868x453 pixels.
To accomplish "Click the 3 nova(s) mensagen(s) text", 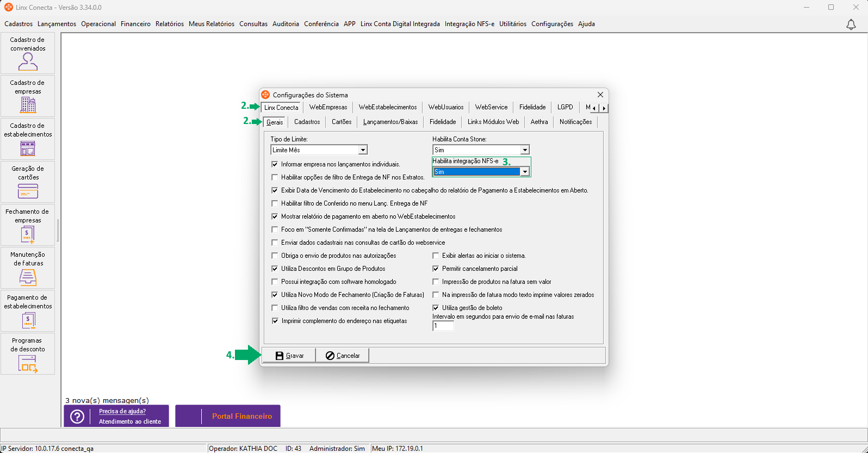I will [107, 400].
